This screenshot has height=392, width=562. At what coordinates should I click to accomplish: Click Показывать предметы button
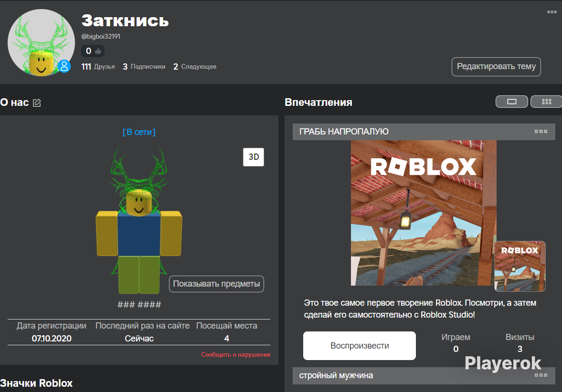pyautogui.click(x=216, y=284)
